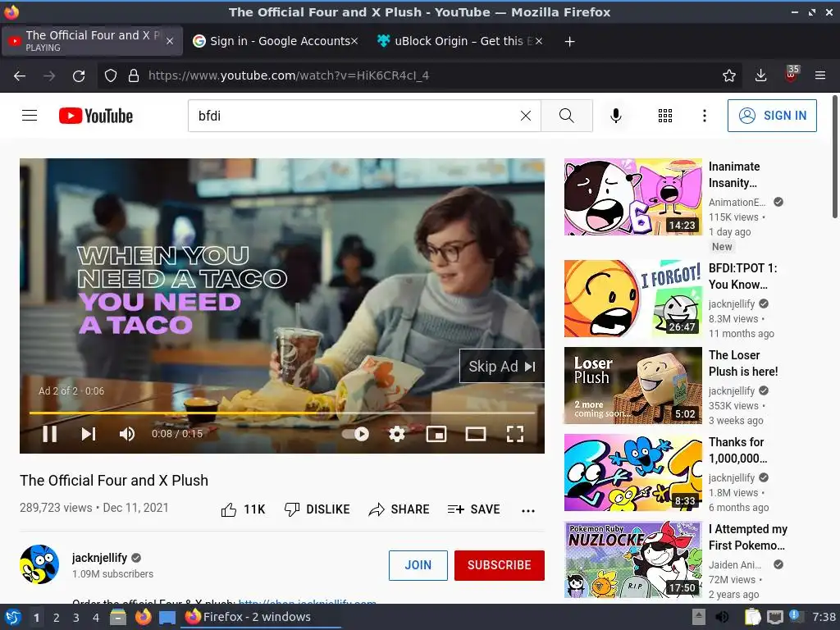The width and height of the screenshot is (840, 630).
Task: Open the start menu launcher icon
Action: point(12,618)
